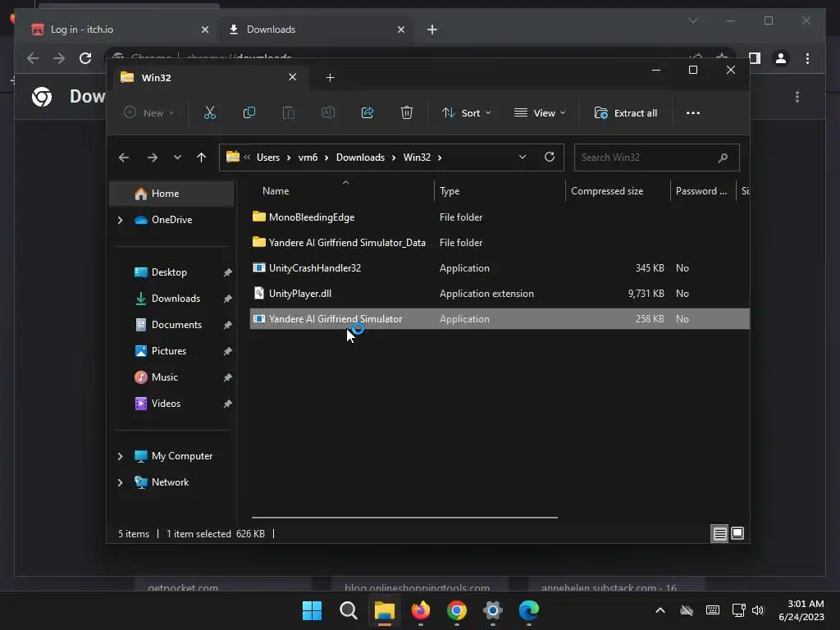Click the Copy icon in Explorer toolbar
This screenshot has width=840, height=630.
pos(249,112)
